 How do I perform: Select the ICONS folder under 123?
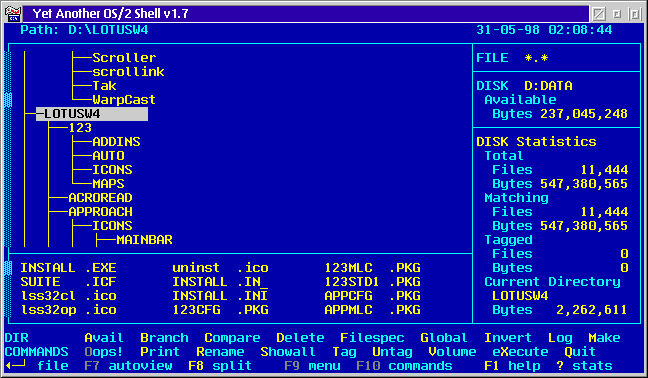[x=112, y=170]
